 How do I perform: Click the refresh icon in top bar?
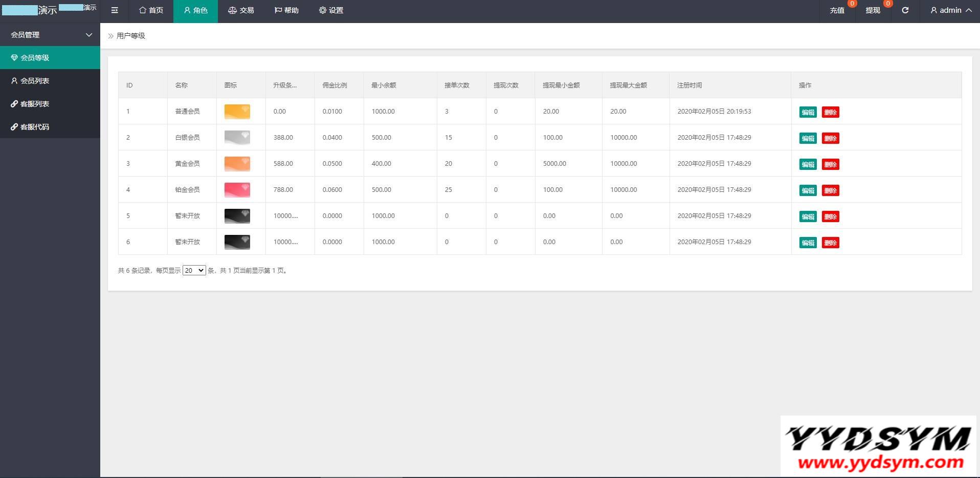click(905, 10)
